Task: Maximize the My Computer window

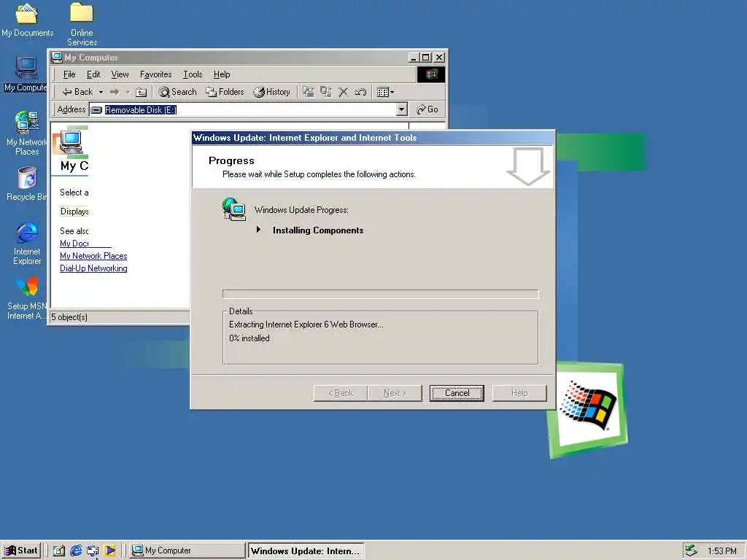Action: 426,58
